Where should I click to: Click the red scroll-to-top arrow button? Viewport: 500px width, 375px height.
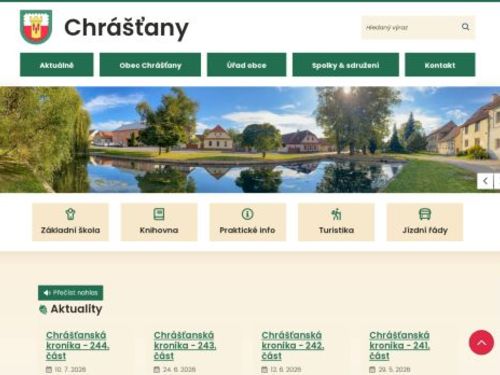pos(481,342)
